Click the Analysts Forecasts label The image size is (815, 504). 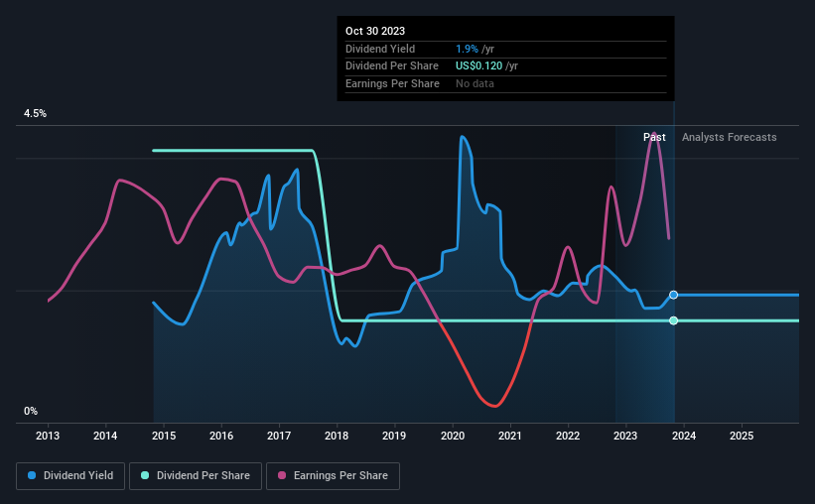[x=730, y=137]
